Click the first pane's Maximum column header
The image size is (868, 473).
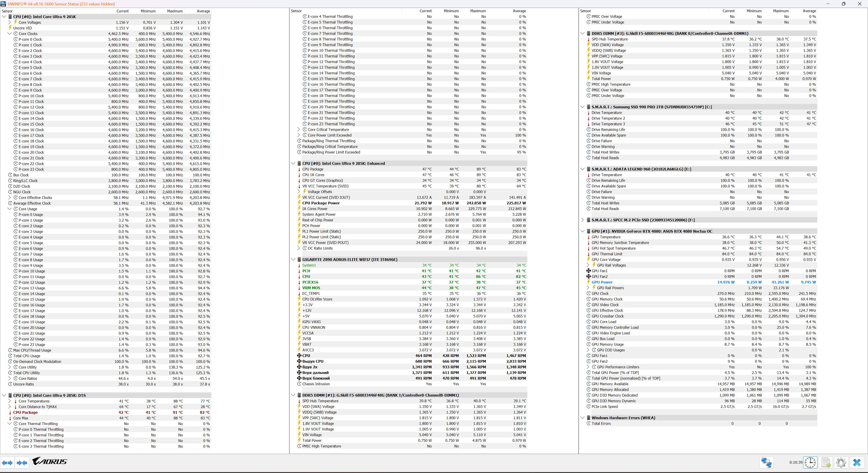175,11
